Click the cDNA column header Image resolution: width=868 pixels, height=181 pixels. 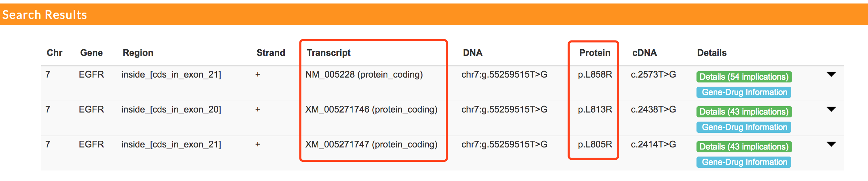pos(645,53)
